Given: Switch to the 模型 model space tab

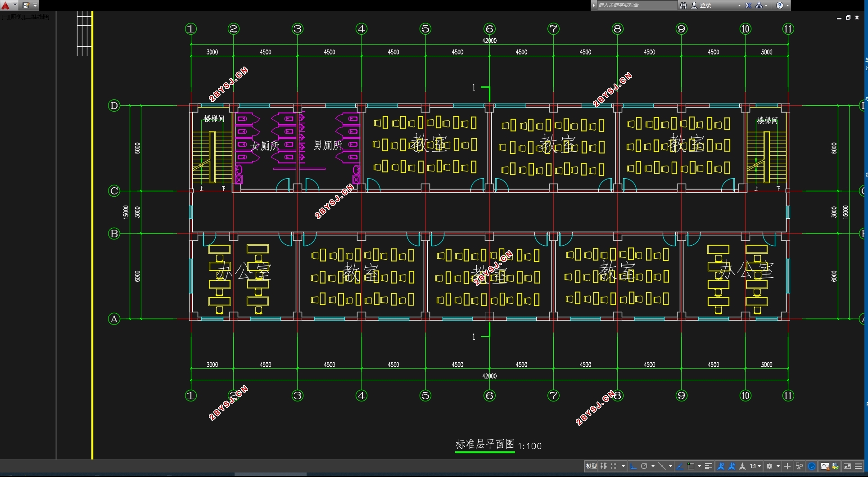Looking at the screenshot, I should 591,466.
